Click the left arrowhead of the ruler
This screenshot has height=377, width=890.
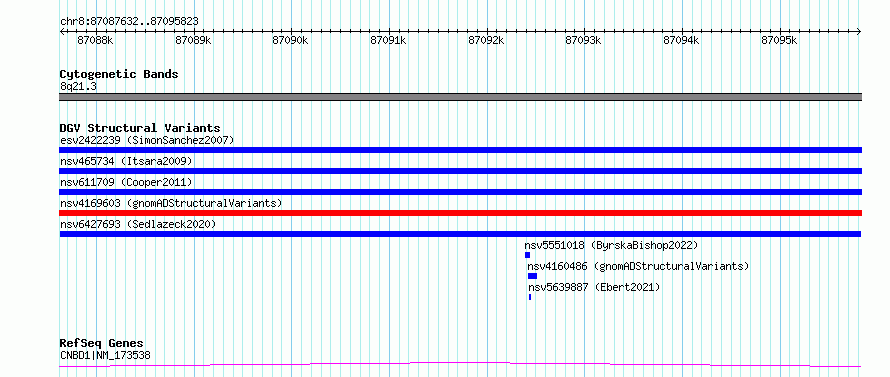point(62,31)
